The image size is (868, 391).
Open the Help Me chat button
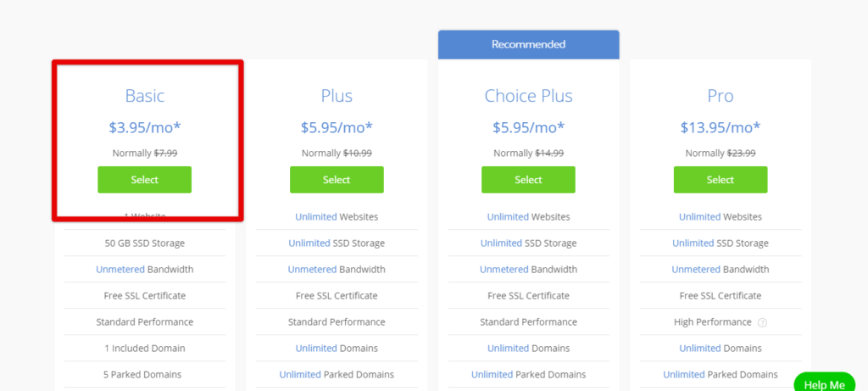coord(824,383)
